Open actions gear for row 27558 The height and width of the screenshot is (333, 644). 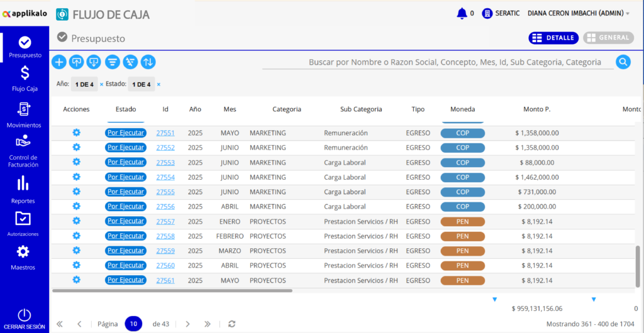tap(76, 236)
